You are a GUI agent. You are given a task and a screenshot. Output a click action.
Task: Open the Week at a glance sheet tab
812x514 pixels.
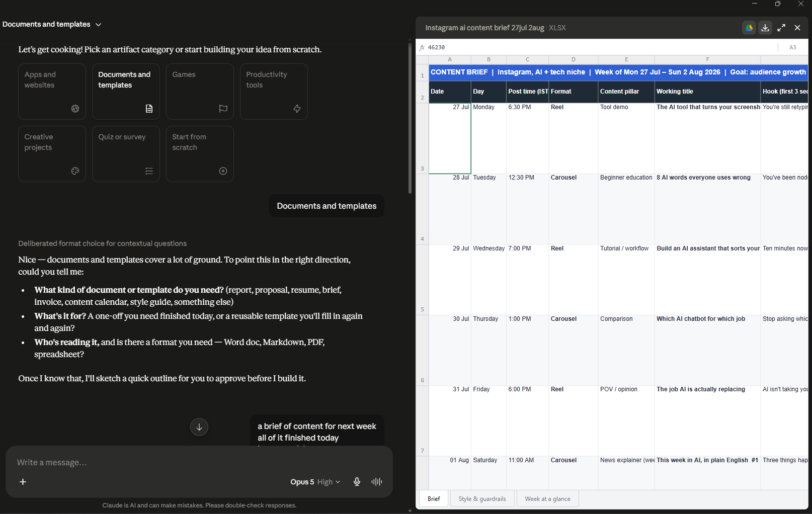(547, 499)
